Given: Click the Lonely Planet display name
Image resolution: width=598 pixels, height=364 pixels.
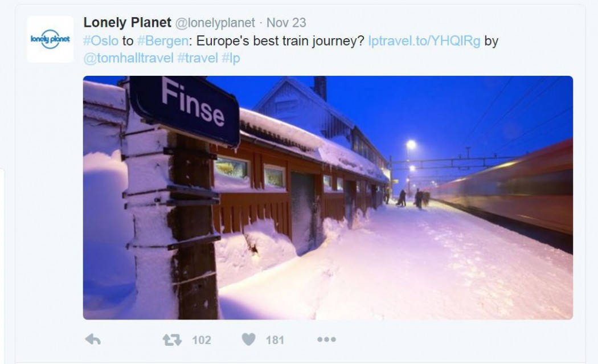Looking at the screenshot, I should point(128,23).
